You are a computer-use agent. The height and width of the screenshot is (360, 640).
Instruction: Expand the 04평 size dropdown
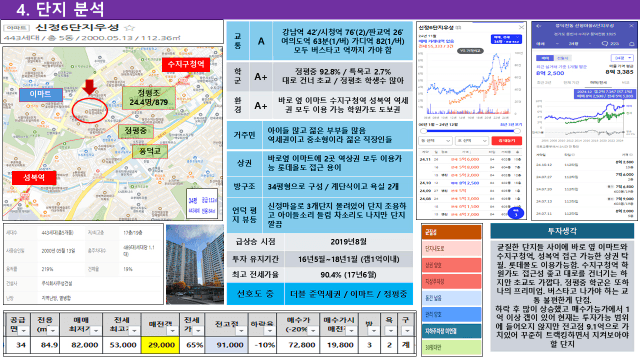tap(621, 58)
